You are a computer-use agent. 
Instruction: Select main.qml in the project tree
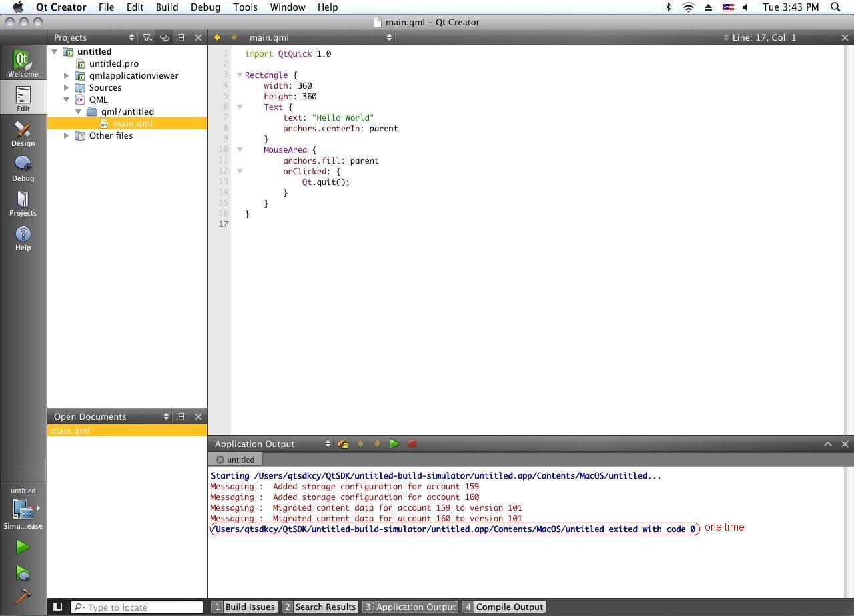pos(133,123)
